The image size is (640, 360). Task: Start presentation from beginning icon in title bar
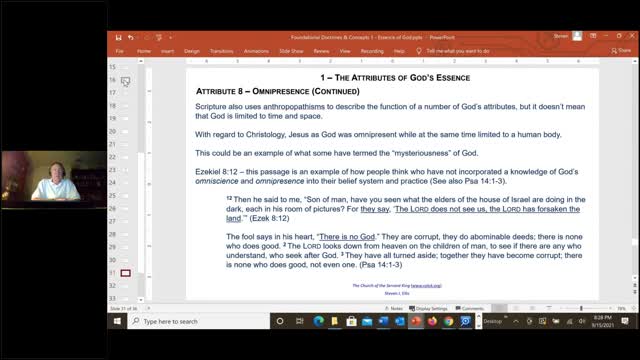point(159,38)
